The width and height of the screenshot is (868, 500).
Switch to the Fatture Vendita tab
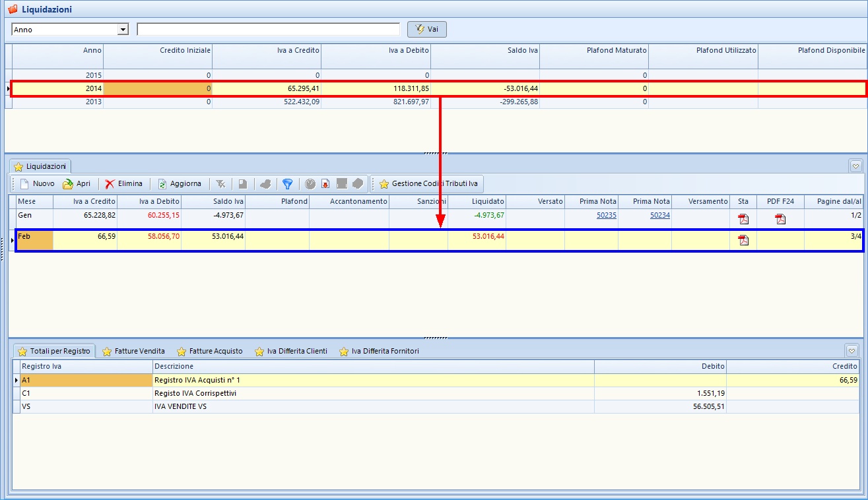coord(133,351)
